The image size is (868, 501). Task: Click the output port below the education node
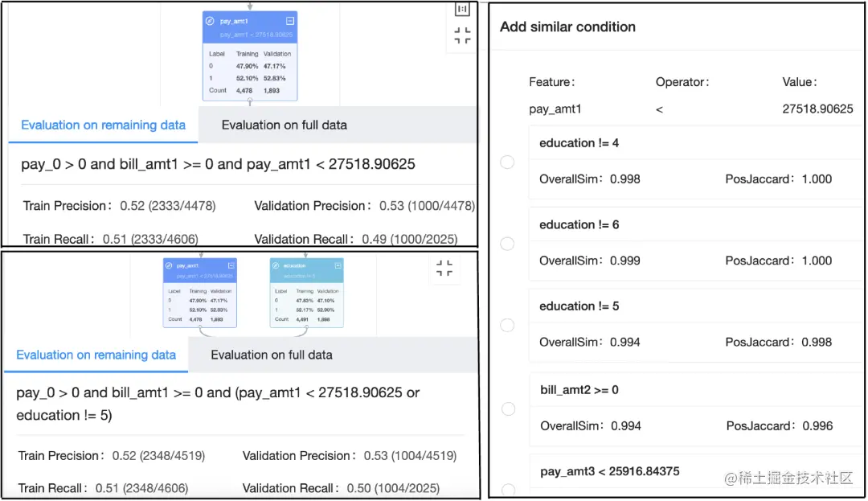(x=306, y=328)
